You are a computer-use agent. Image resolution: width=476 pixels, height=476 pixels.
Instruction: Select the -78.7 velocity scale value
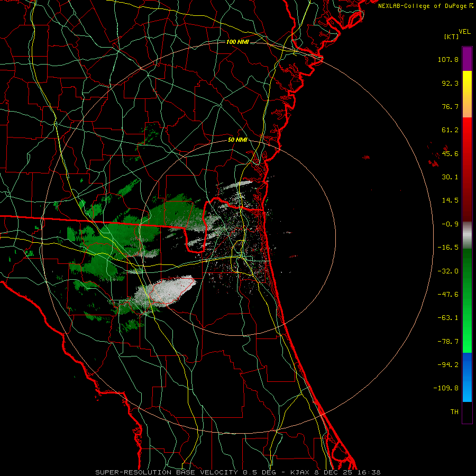click(448, 342)
